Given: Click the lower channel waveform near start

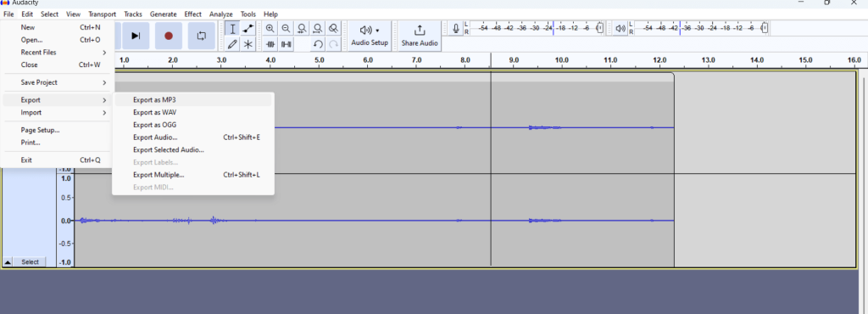Looking at the screenshot, I should (x=83, y=221).
